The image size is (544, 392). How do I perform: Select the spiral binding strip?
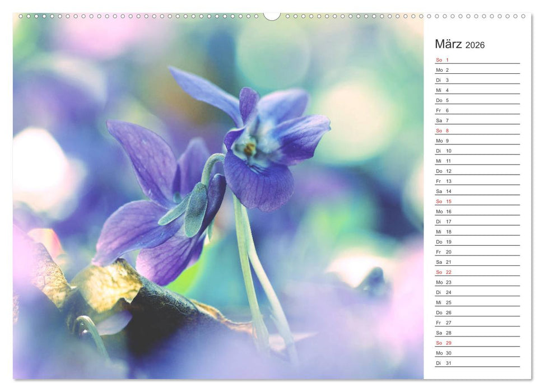click(x=168, y=17)
